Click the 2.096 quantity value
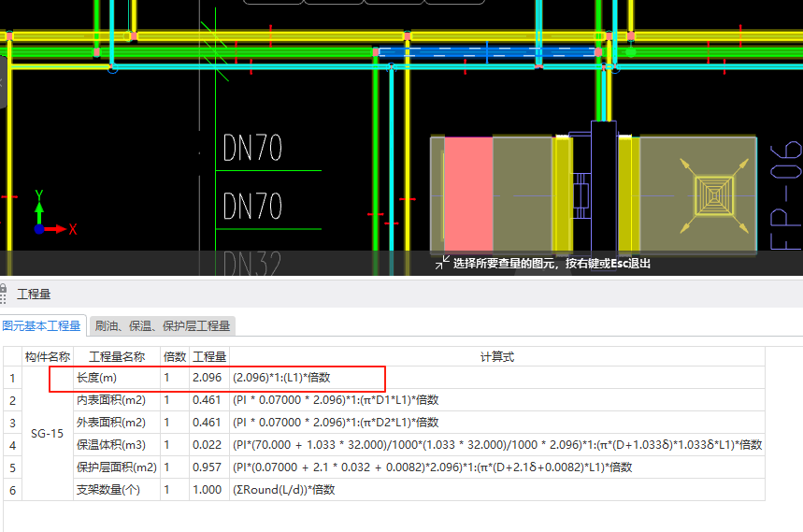 [x=207, y=378]
